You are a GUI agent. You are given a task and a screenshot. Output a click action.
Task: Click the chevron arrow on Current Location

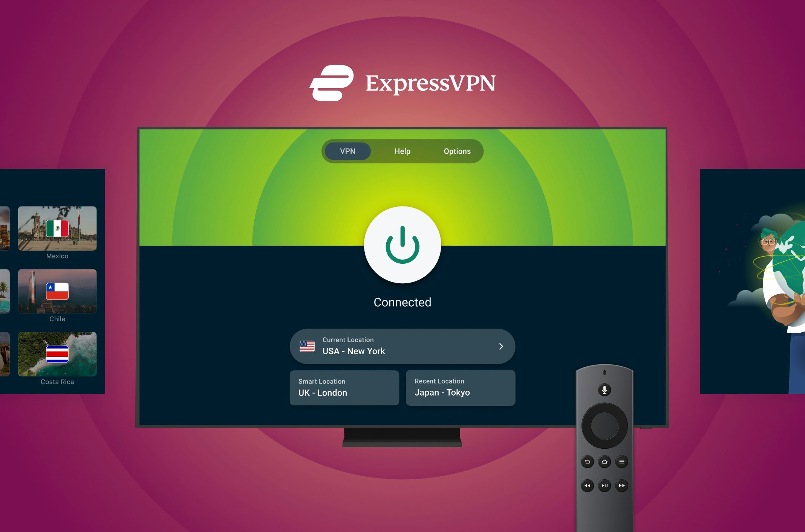click(x=500, y=345)
